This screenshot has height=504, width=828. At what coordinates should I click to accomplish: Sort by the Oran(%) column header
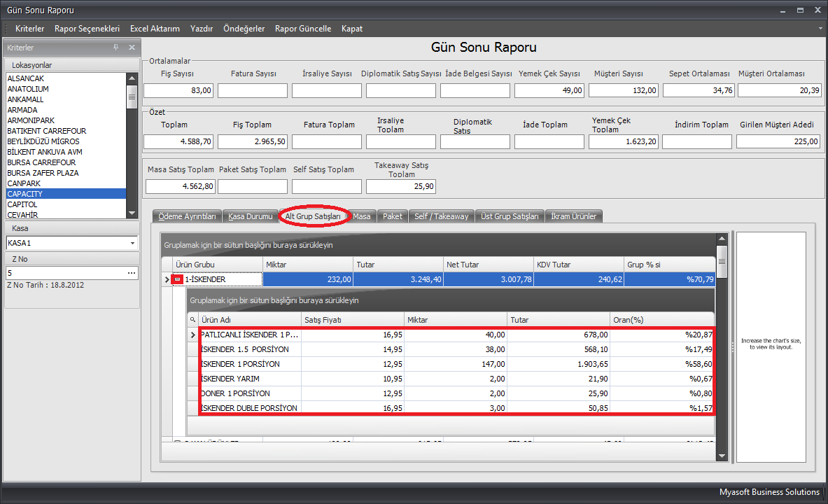tap(661, 320)
